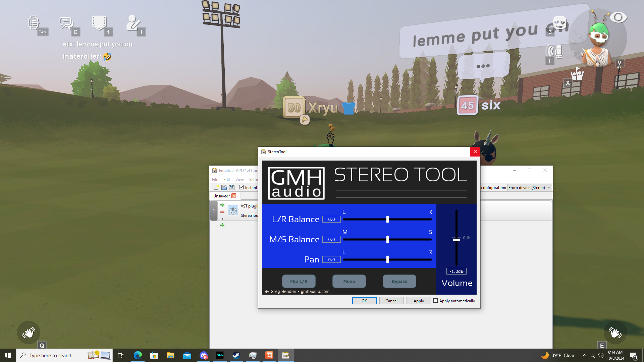
Task: Open the Edit menu
Action: [227, 180]
